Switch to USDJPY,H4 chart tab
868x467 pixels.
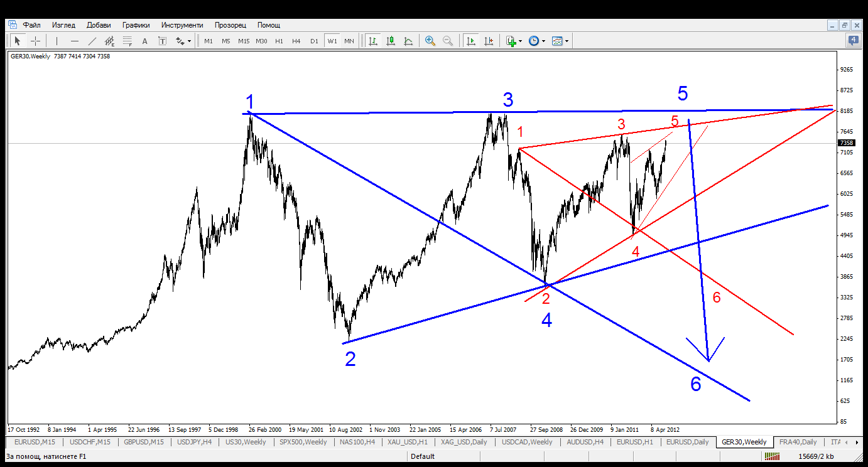click(x=195, y=442)
